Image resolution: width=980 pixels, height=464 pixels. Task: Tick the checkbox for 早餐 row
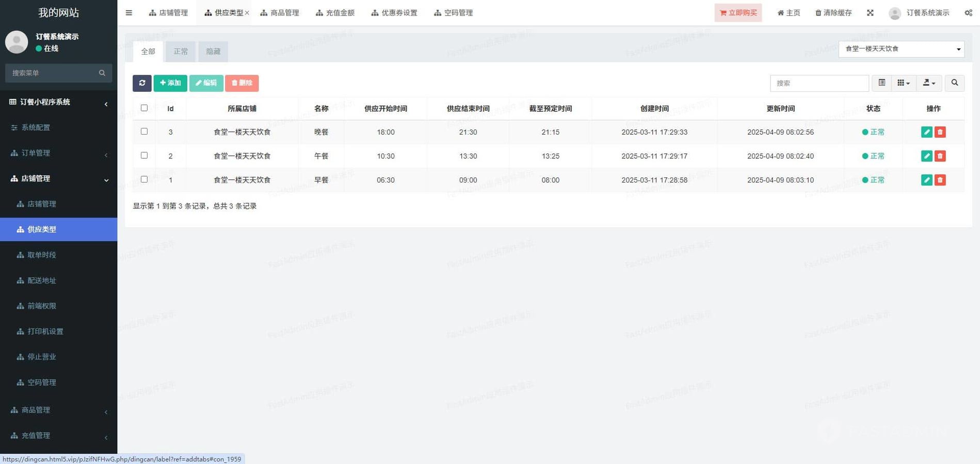(x=144, y=179)
